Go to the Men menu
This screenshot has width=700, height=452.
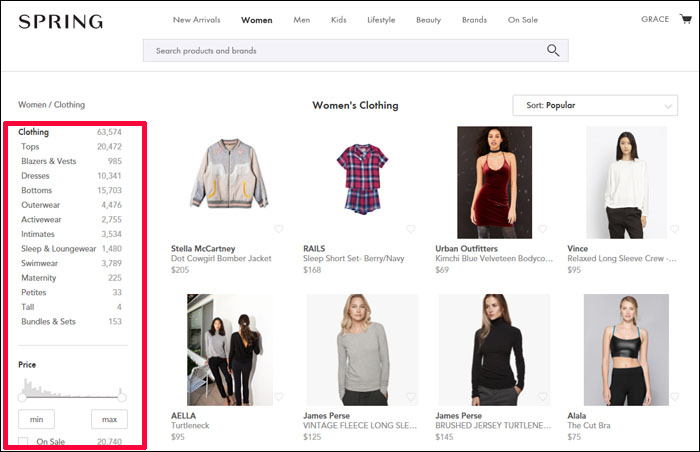[302, 20]
